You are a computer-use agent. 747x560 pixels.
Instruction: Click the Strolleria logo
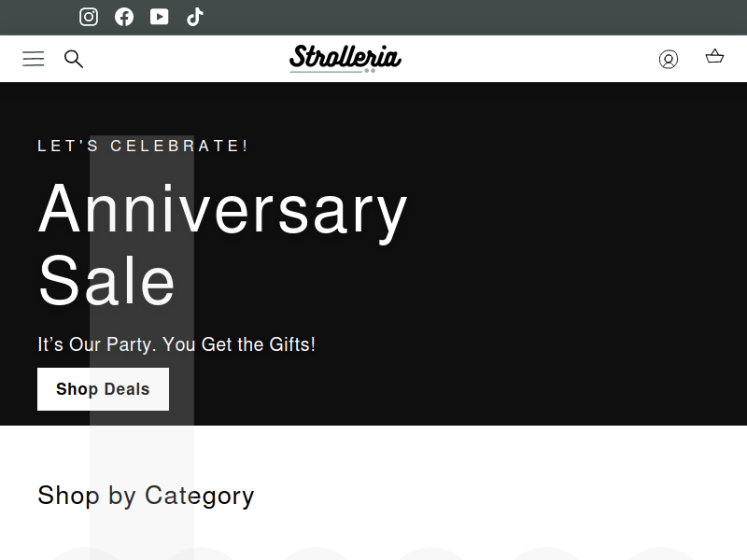click(345, 59)
